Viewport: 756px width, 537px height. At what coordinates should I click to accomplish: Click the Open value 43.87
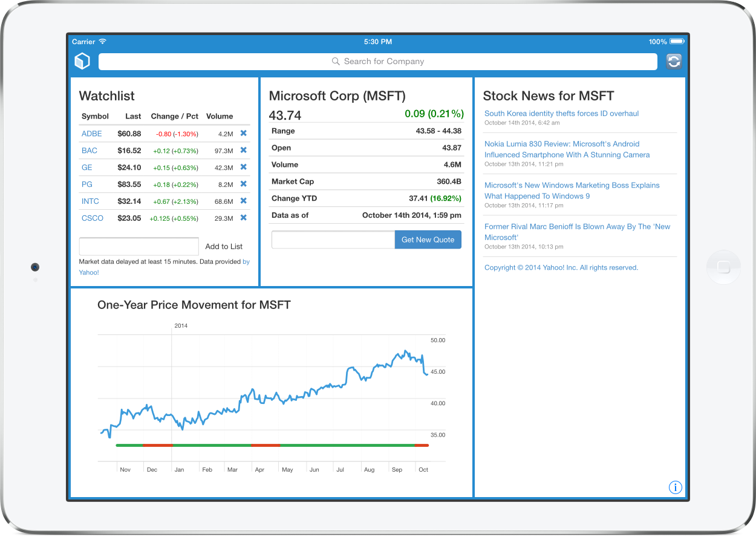coord(452,148)
